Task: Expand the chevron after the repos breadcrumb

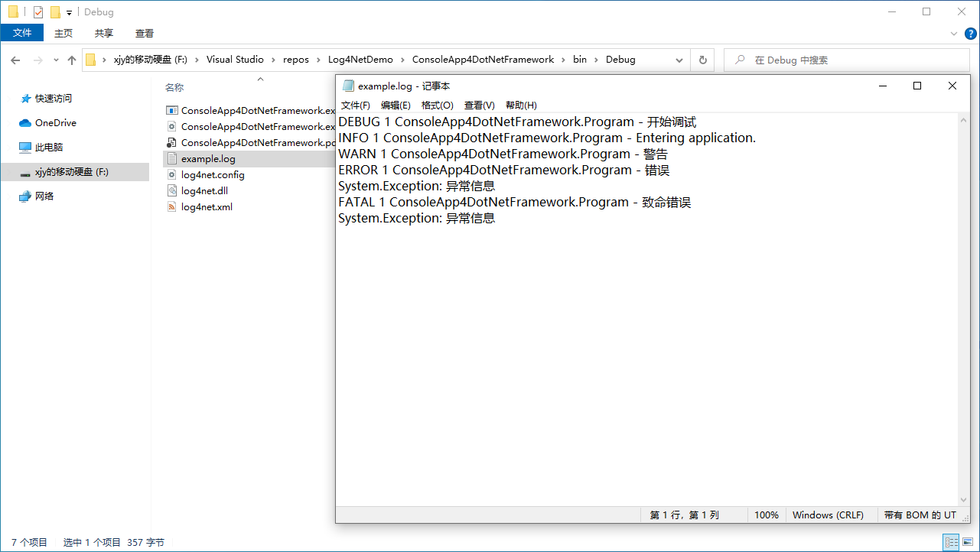Action: pyautogui.click(x=319, y=60)
